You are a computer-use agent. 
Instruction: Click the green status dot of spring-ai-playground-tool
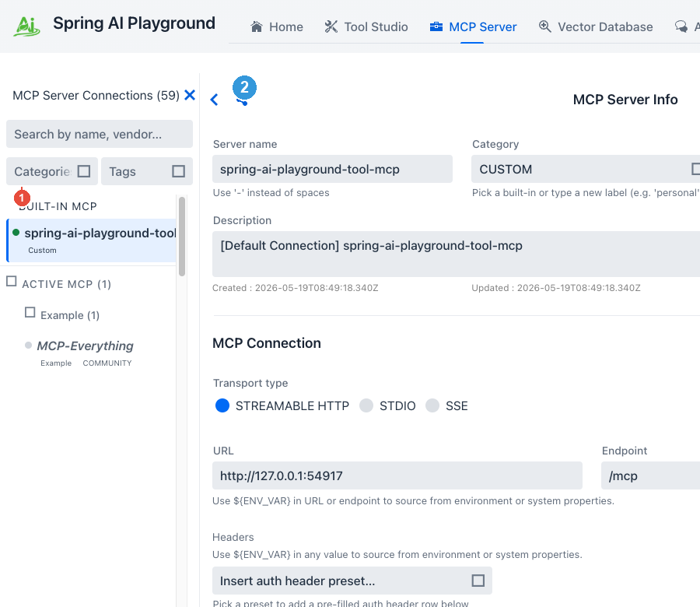(16, 232)
